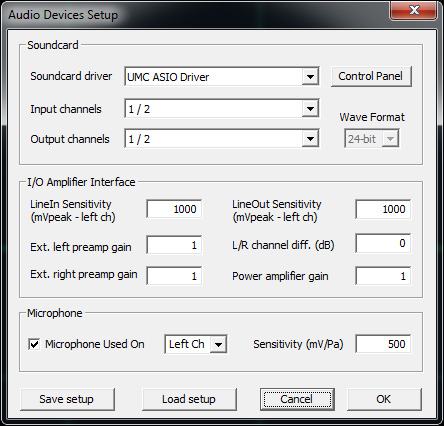Click the I/O Amplifier Interface group title
Image resolution: width=444 pixels, height=426 pixels.
tap(81, 182)
